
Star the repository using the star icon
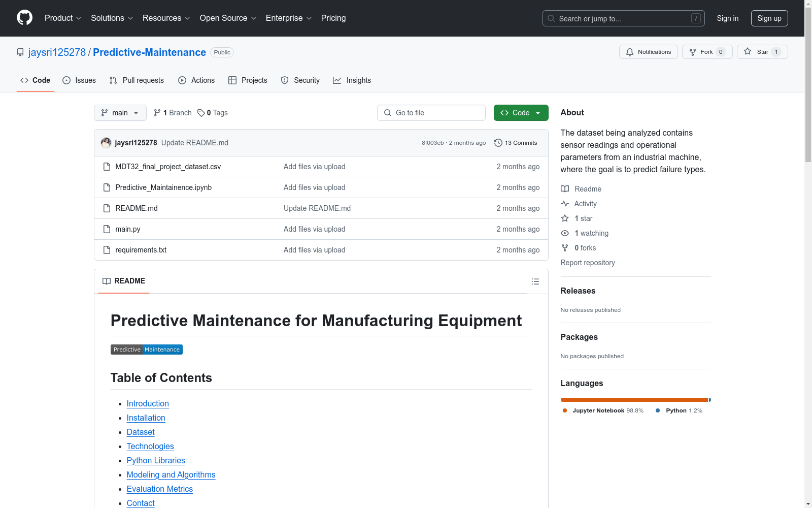748,51
